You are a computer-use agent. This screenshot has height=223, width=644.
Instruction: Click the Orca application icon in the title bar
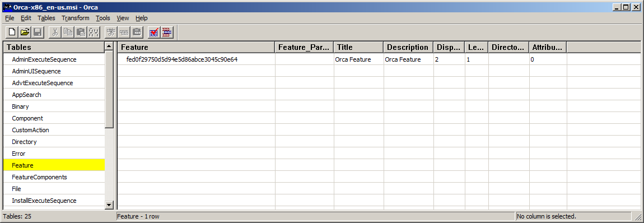(x=7, y=7)
